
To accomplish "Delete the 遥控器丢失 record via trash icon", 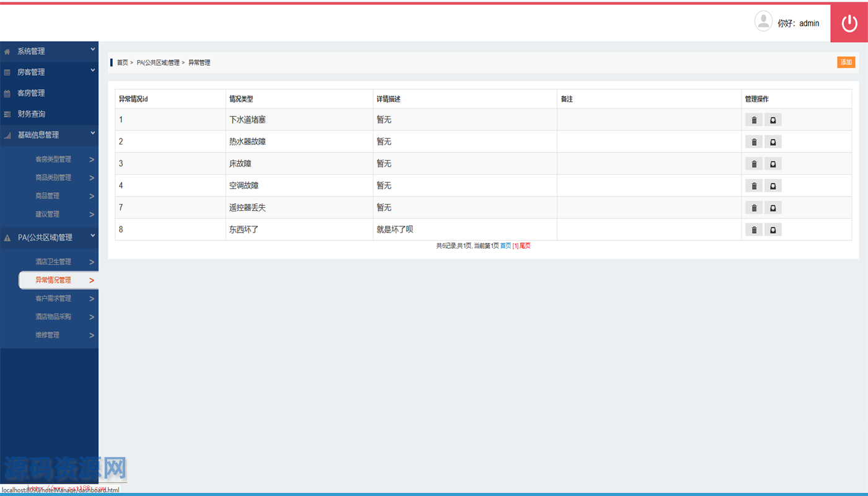I will [x=754, y=208].
